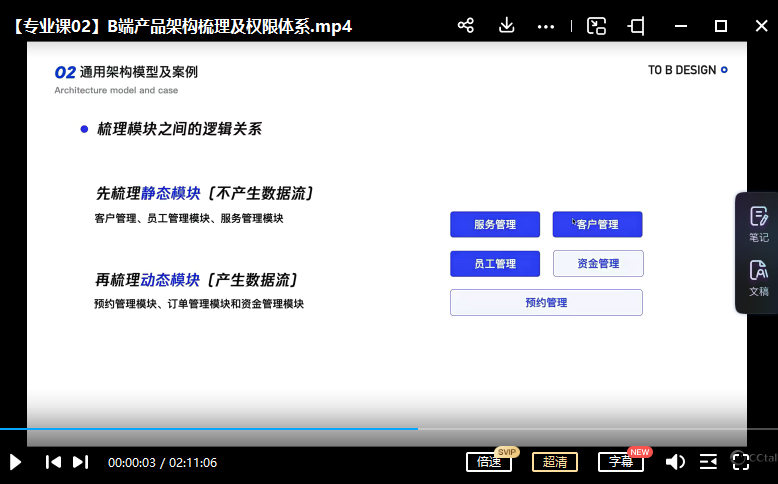Click the 资金管理 block in slide
Viewport: 778px width, 484px height.
tap(598, 264)
